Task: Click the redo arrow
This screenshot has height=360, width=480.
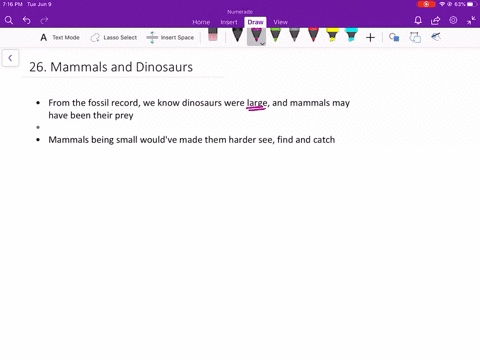Action: [44, 20]
